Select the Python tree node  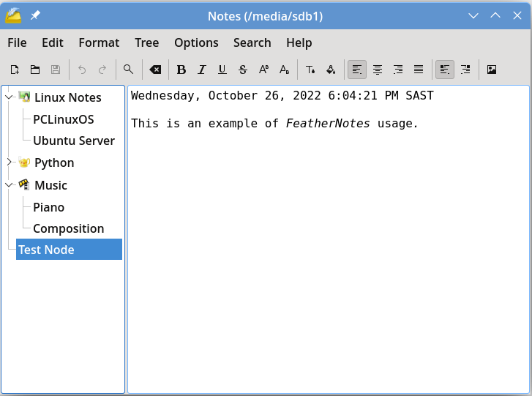point(54,163)
